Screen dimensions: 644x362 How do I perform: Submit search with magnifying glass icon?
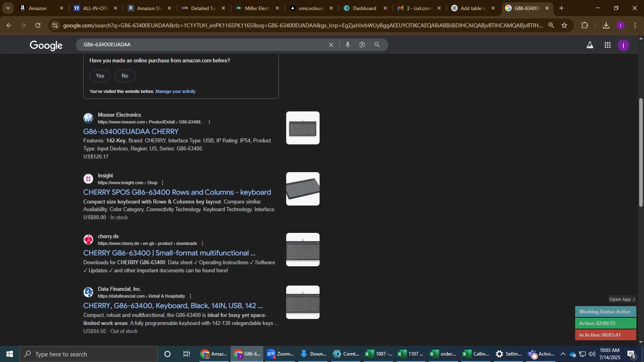[x=377, y=45]
